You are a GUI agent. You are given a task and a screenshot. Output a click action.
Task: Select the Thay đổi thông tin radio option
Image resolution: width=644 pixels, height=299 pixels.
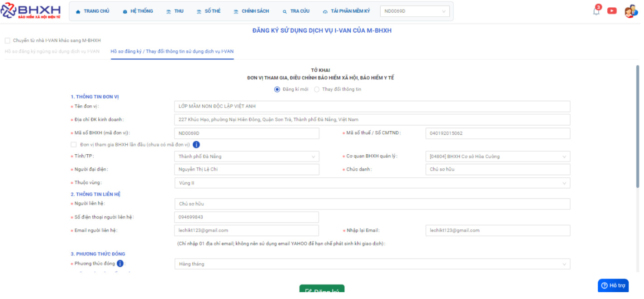(317, 90)
